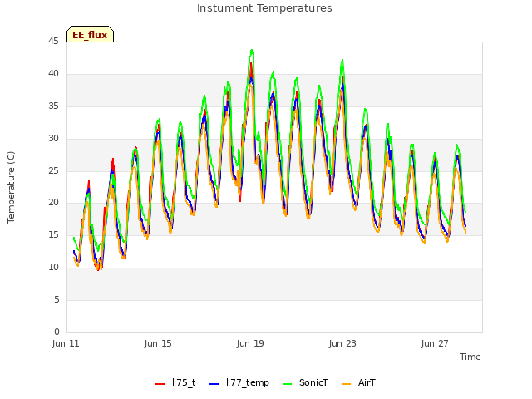The image size is (532, 399).
Task: Click the 40 y-axis tick label
Action: pos(53,74)
